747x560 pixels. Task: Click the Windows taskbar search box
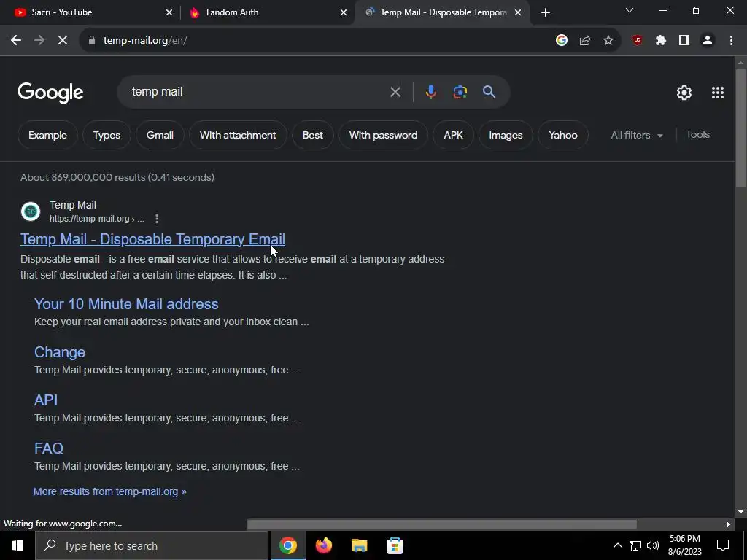click(x=152, y=545)
